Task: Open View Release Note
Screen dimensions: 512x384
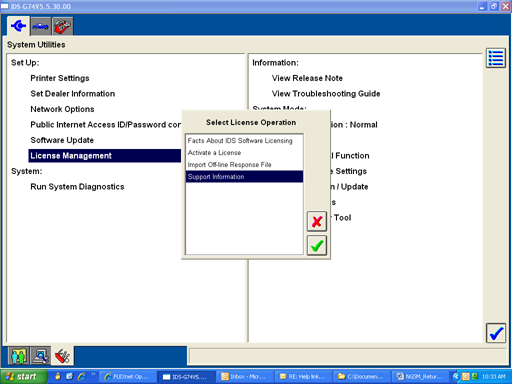Action: pyautogui.click(x=307, y=78)
